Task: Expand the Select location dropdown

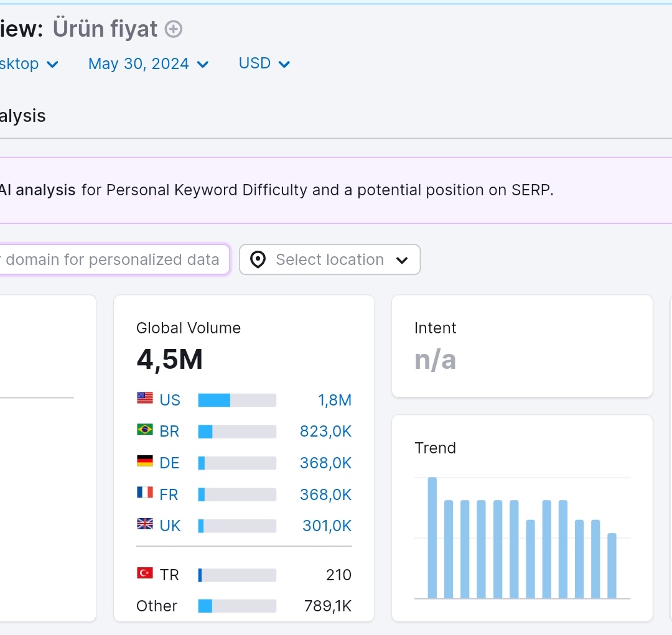Action: (x=330, y=259)
